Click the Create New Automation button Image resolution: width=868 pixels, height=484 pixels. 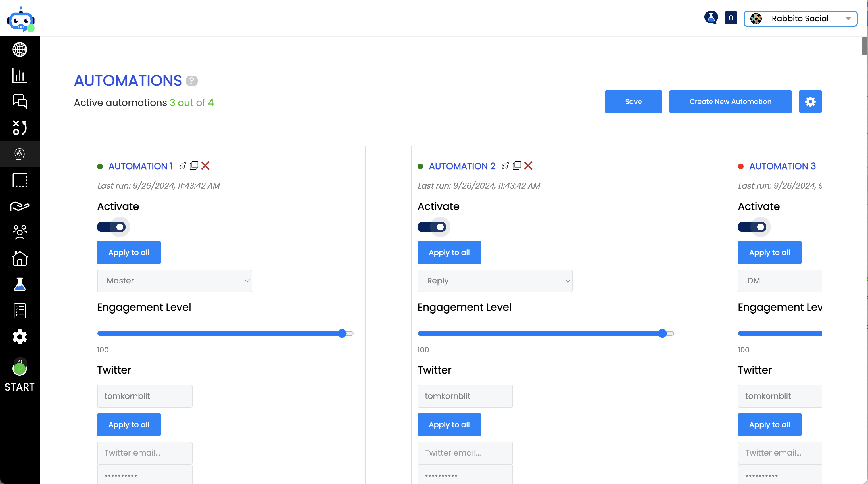coord(731,101)
